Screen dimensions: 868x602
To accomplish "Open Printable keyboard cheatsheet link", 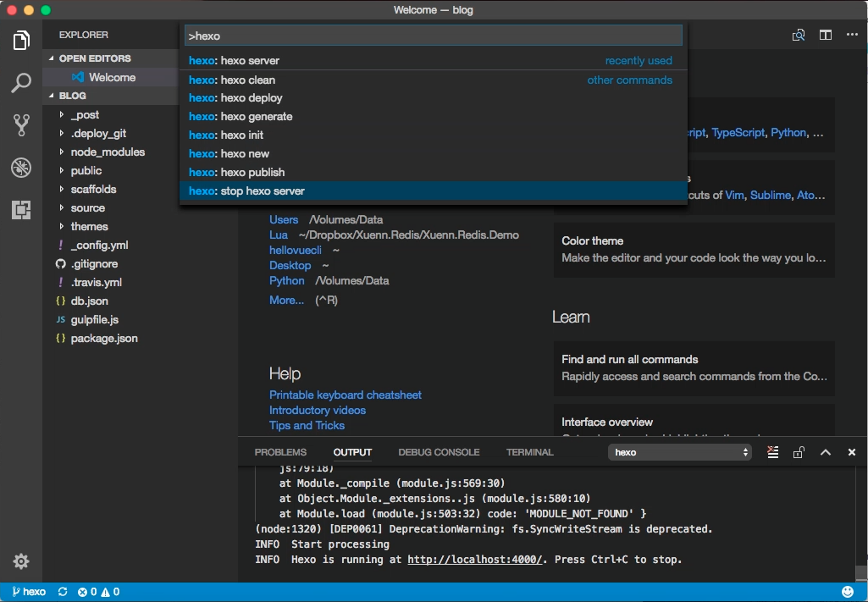I will [346, 395].
